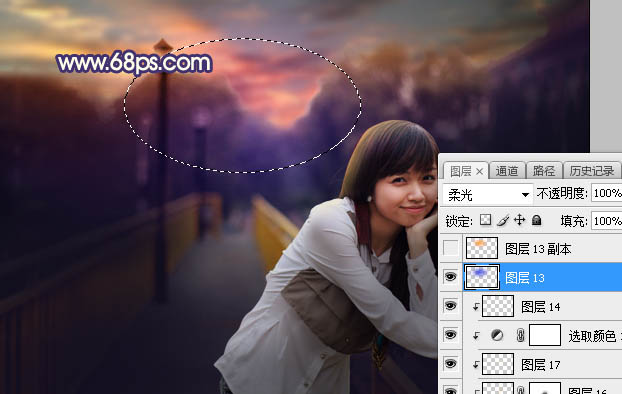622x394 pixels.
Task: Select the 图层 13 副本 layer thumbnail
Action: click(x=482, y=248)
